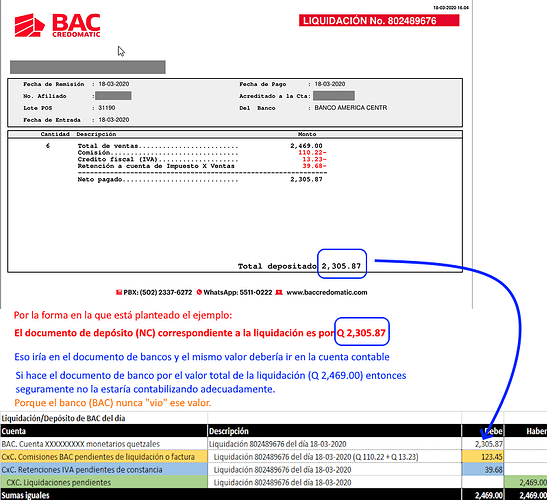This screenshot has height=500, width=547.
Task: Click the Comisión amount 110.22-
Action: click(312, 152)
